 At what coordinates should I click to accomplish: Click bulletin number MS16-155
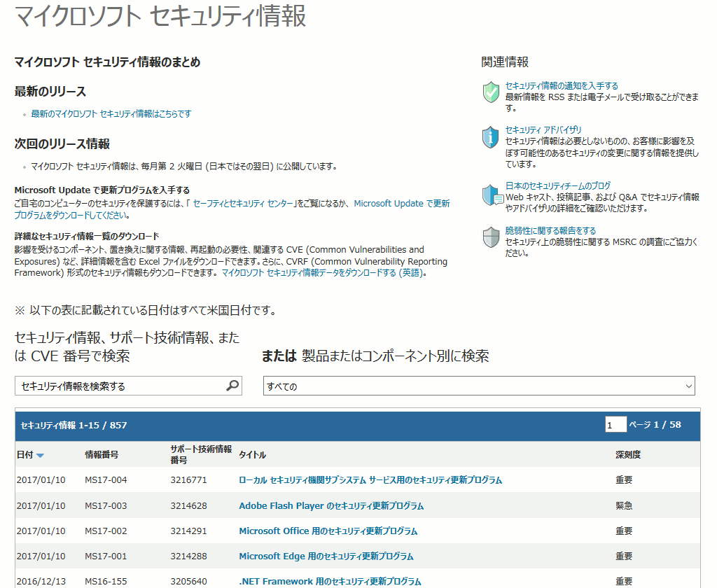coord(106,582)
